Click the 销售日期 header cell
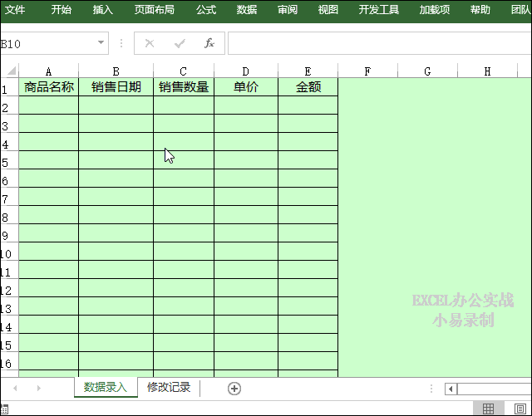This screenshot has width=532, height=416. click(116, 87)
